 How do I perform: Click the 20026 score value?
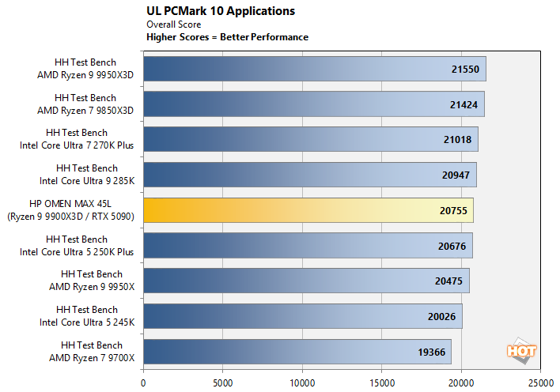tap(442, 317)
